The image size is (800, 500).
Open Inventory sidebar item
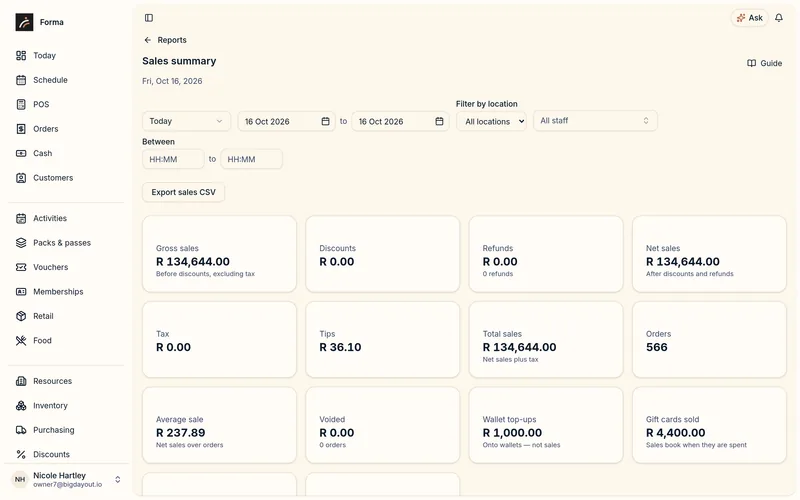click(x=50, y=406)
